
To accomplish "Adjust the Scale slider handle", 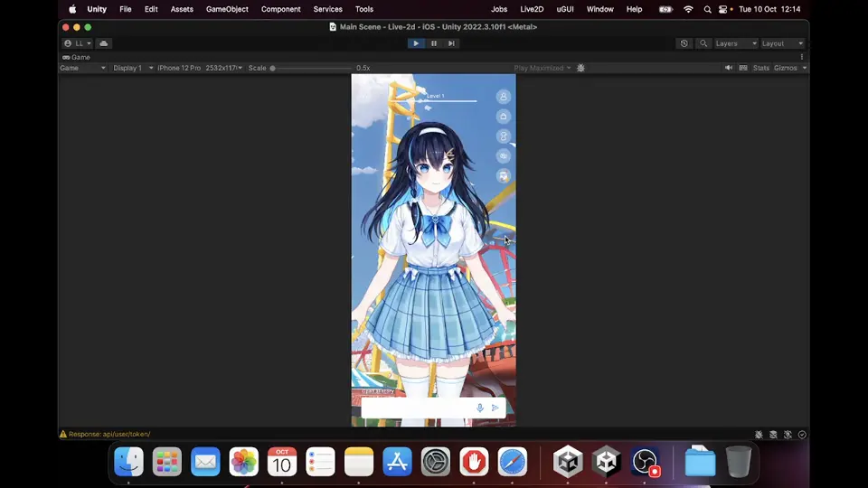I will [x=272, y=68].
